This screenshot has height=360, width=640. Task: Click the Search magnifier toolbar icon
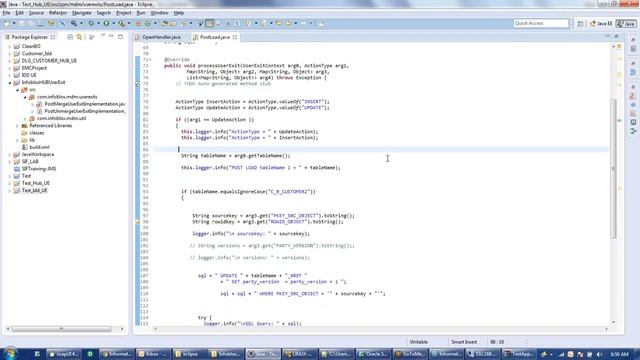(73, 23)
